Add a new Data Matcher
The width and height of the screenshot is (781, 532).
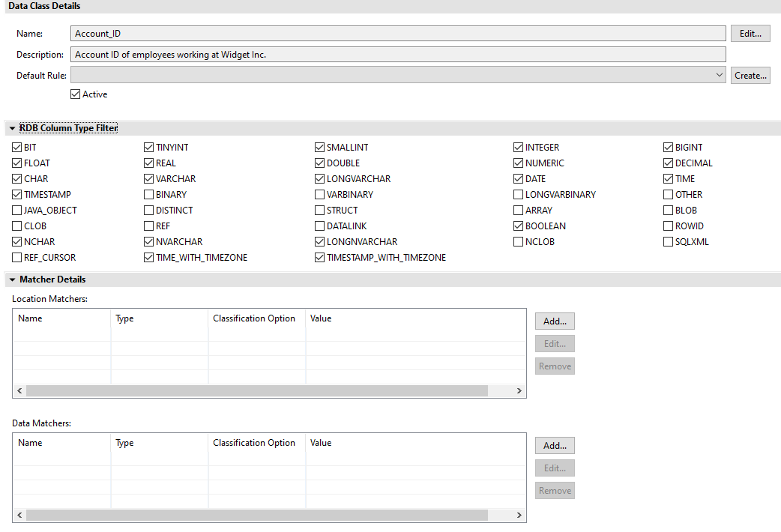555,445
